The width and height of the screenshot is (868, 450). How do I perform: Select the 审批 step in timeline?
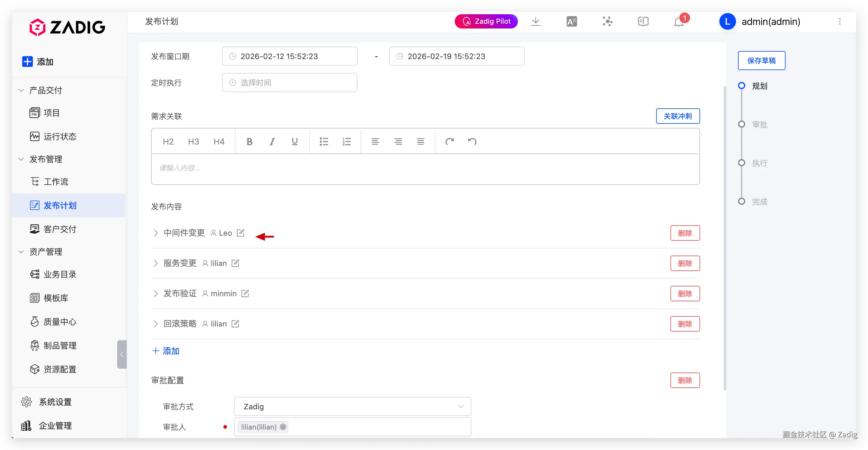click(x=759, y=125)
